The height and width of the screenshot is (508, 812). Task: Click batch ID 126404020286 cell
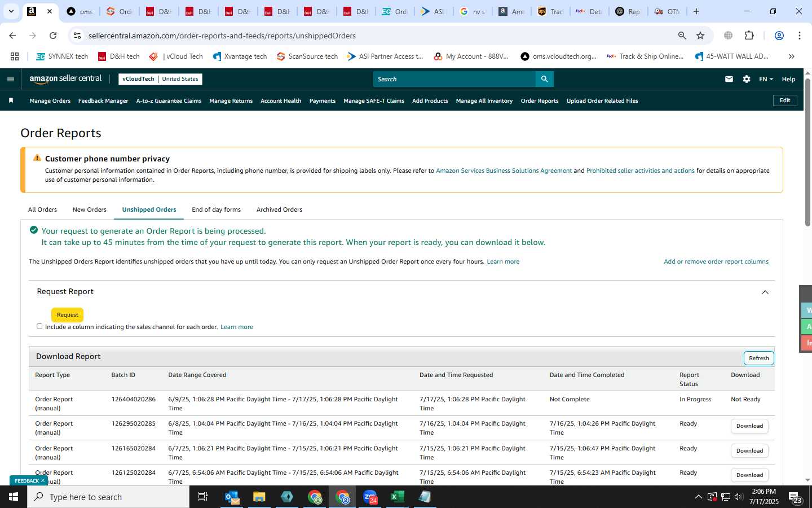(x=134, y=399)
